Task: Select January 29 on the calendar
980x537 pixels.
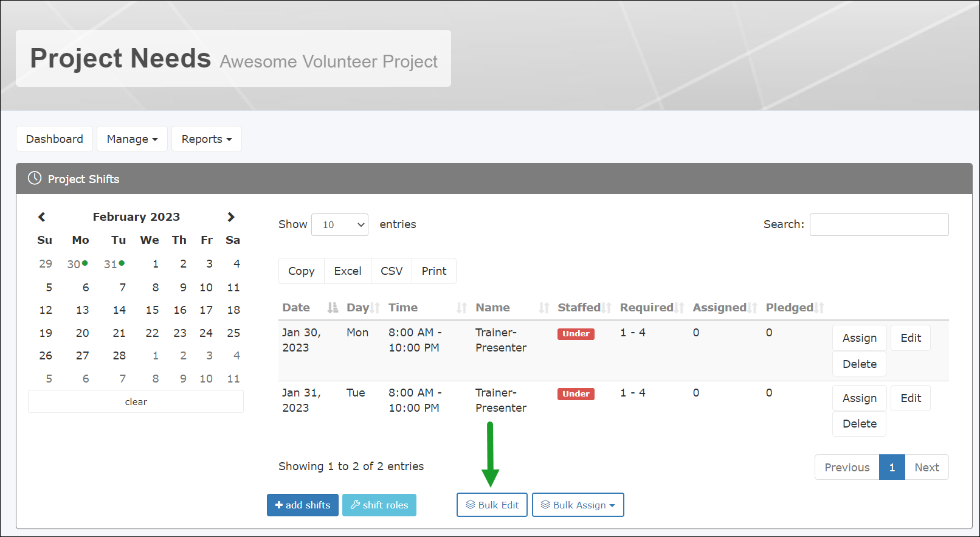Action: point(46,264)
